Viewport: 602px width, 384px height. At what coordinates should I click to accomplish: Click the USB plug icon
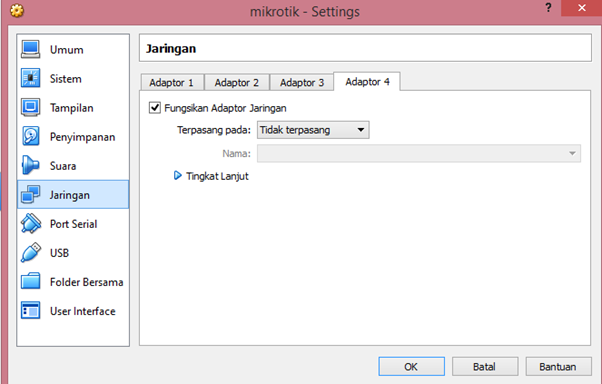[x=31, y=253]
